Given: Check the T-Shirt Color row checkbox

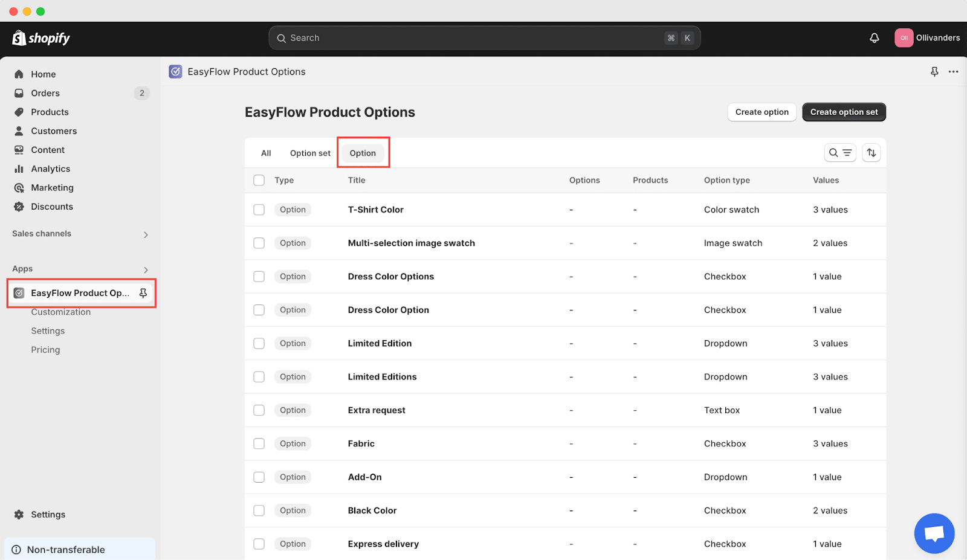Looking at the screenshot, I should tap(259, 210).
